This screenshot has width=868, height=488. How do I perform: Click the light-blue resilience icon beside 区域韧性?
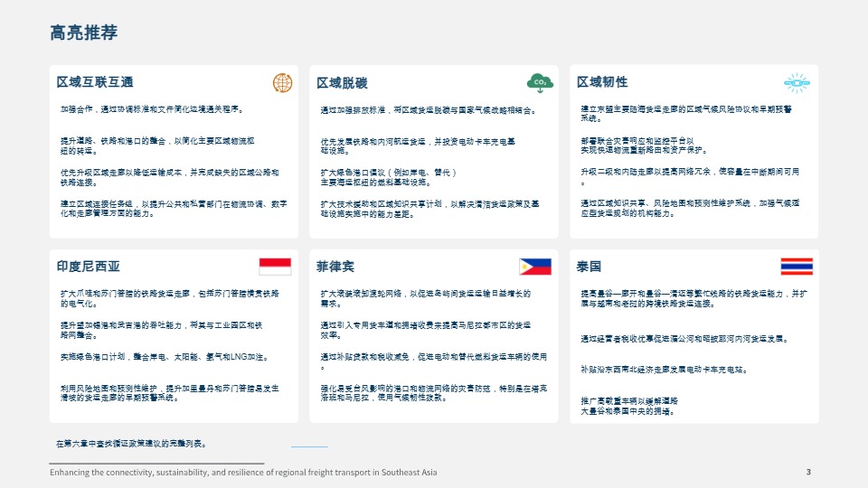point(797,83)
